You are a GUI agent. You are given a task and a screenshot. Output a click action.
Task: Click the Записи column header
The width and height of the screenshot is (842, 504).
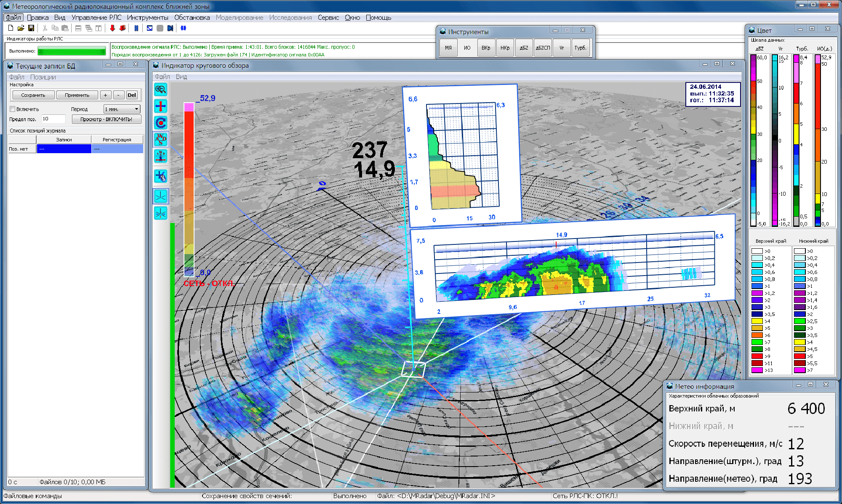[x=64, y=140]
